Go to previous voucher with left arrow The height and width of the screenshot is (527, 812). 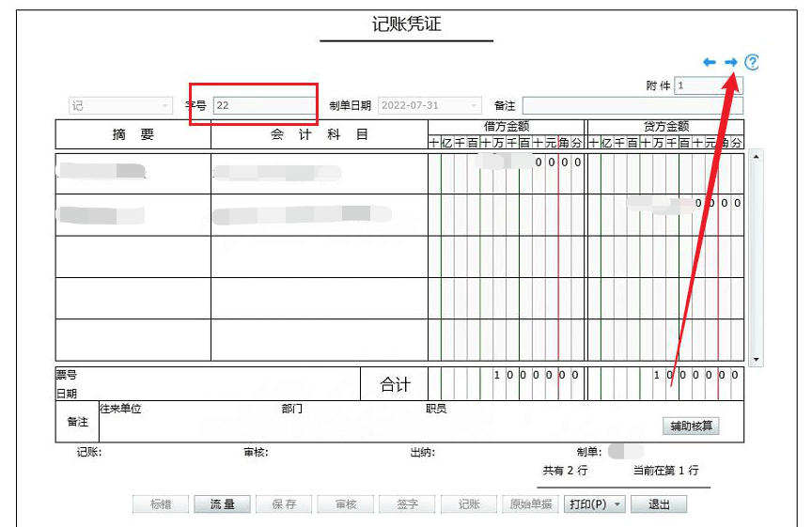[709, 63]
